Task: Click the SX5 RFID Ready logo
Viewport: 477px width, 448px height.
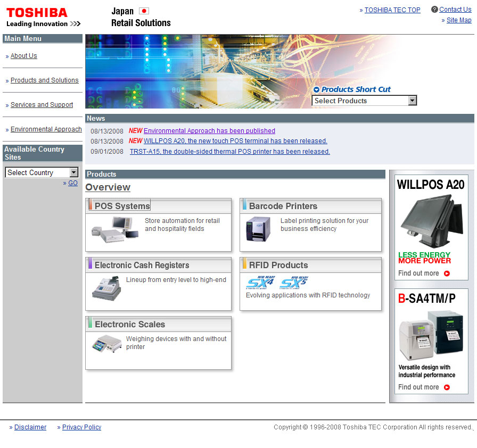Action: (x=294, y=283)
